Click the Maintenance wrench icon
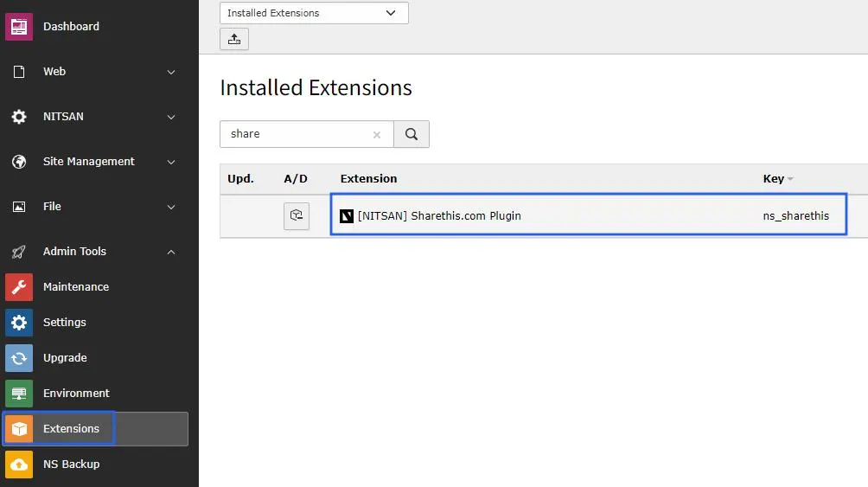The image size is (868, 487). (19, 287)
